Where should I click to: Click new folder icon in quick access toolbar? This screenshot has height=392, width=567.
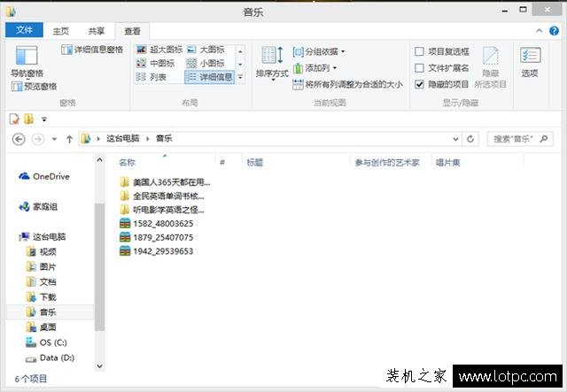pyautogui.click(x=29, y=119)
